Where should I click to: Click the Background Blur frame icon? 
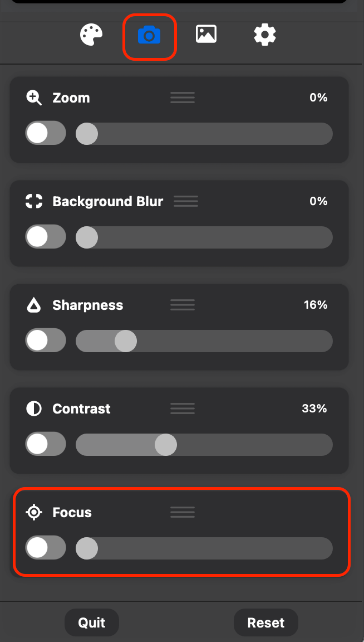pos(35,201)
